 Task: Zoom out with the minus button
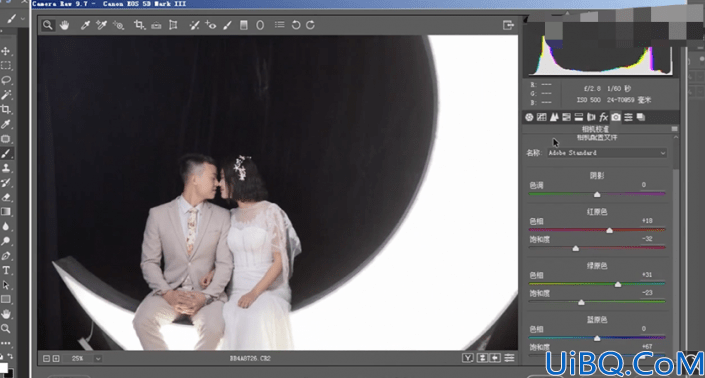[46, 359]
